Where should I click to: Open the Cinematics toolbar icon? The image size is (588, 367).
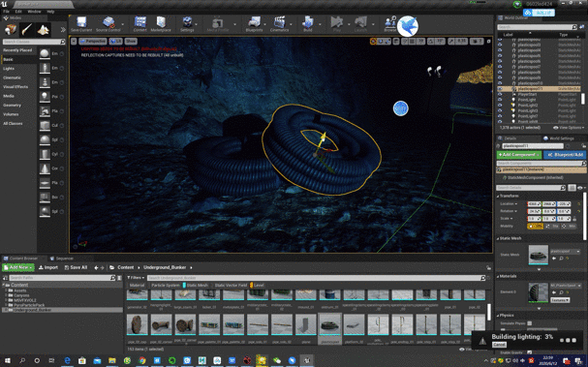pyautogui.click(x=279, y=22)
